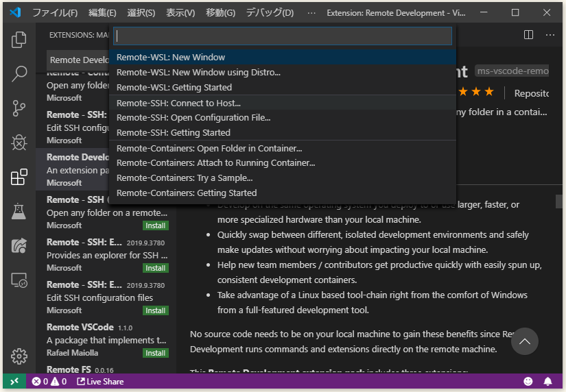
Task: Open the デバッグ(D) menu
Action: click(x=270, y=12)
